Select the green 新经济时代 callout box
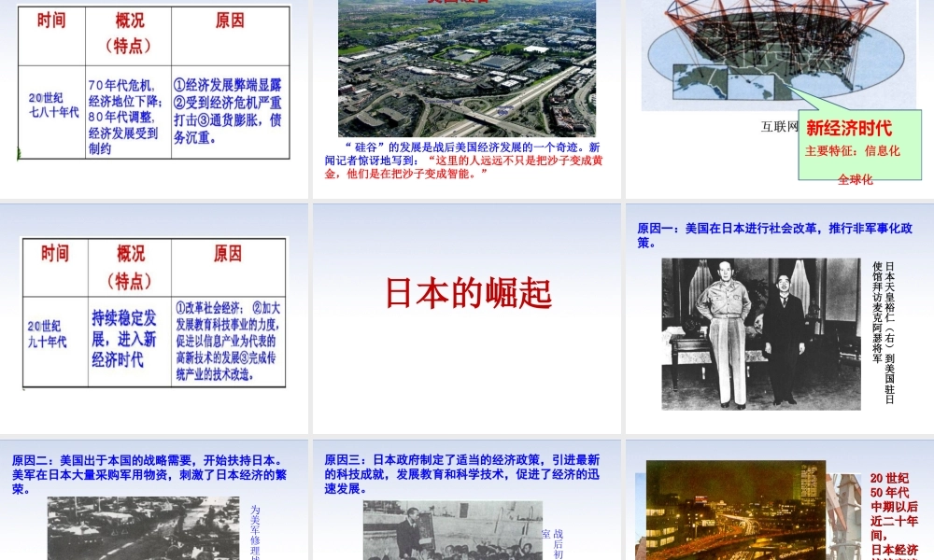 pos(858,145)
